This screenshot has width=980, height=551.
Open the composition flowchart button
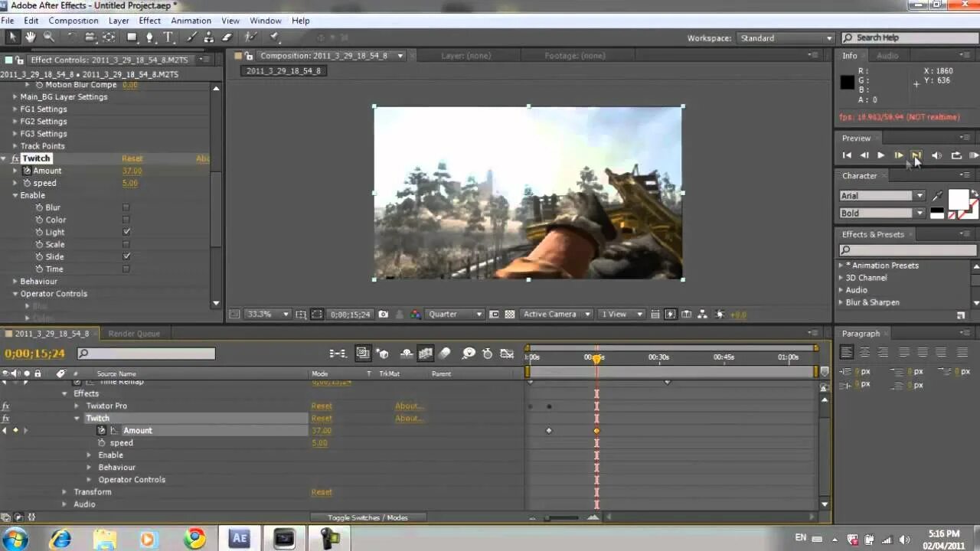click(x=702, y=314)
